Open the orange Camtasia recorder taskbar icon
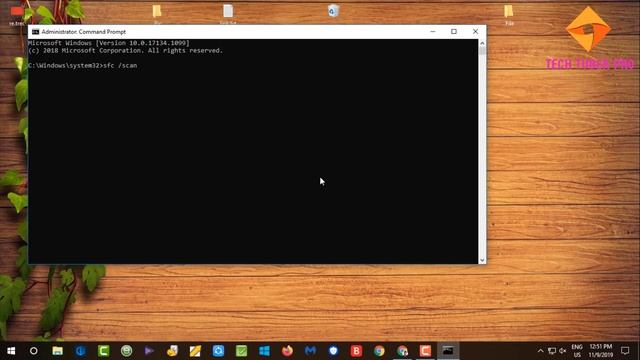The image size is (640, 360). (x=425, y=351)
